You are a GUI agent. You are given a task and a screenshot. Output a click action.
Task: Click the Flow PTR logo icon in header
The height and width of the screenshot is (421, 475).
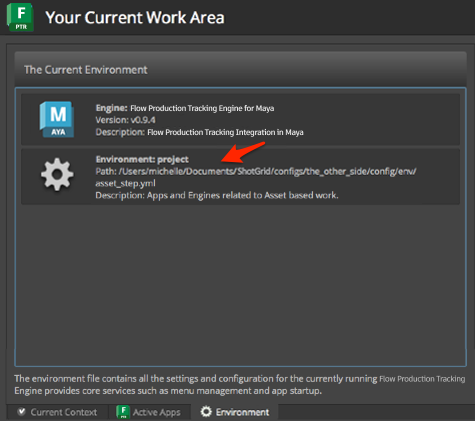click(x=20, y=17)
